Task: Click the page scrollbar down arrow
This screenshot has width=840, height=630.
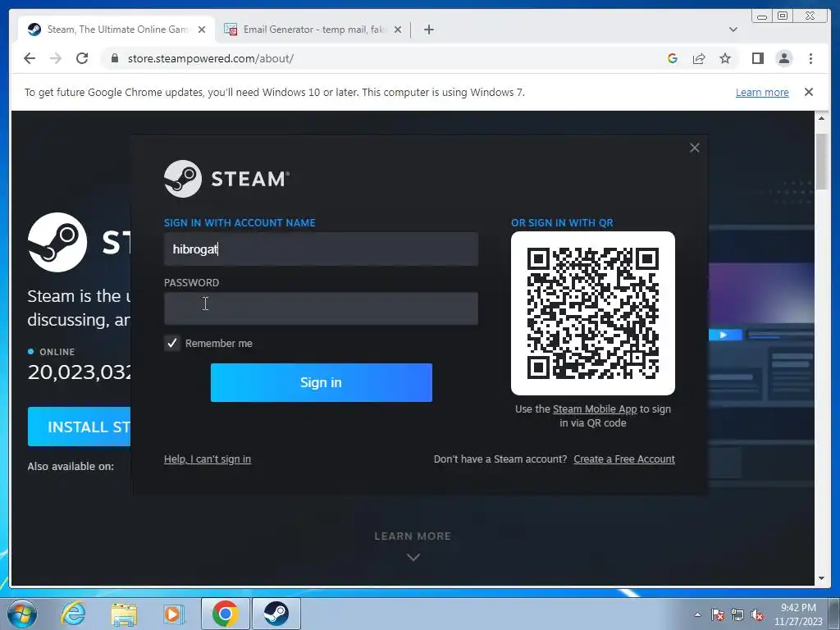Action: (x=821, y=578)
